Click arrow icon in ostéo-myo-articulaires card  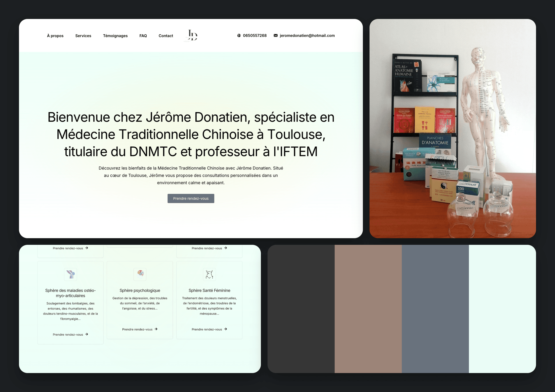coord(87,334)
